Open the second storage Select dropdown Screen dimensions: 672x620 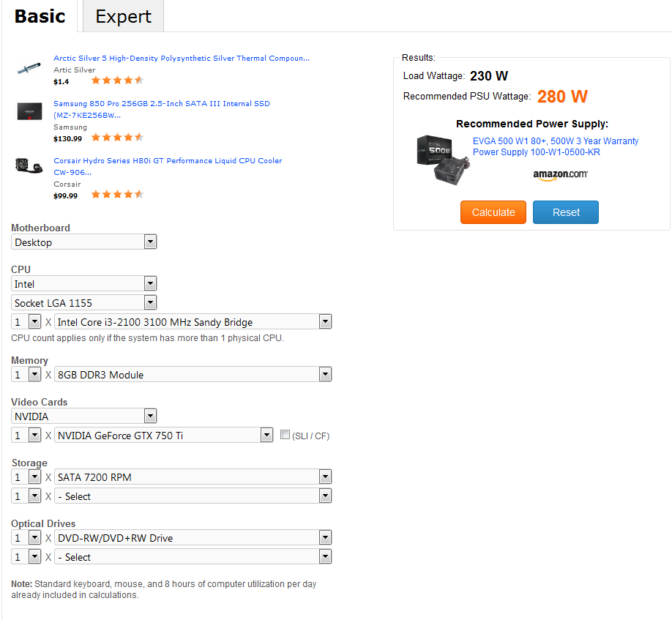(x=193, y=496)
